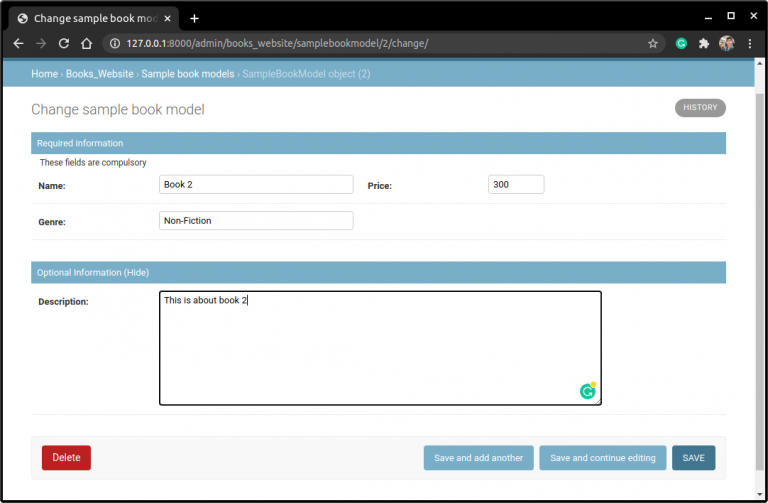Maximize the browser window
The height and width of the screenshot is (503, 768).
click(731, 16)
